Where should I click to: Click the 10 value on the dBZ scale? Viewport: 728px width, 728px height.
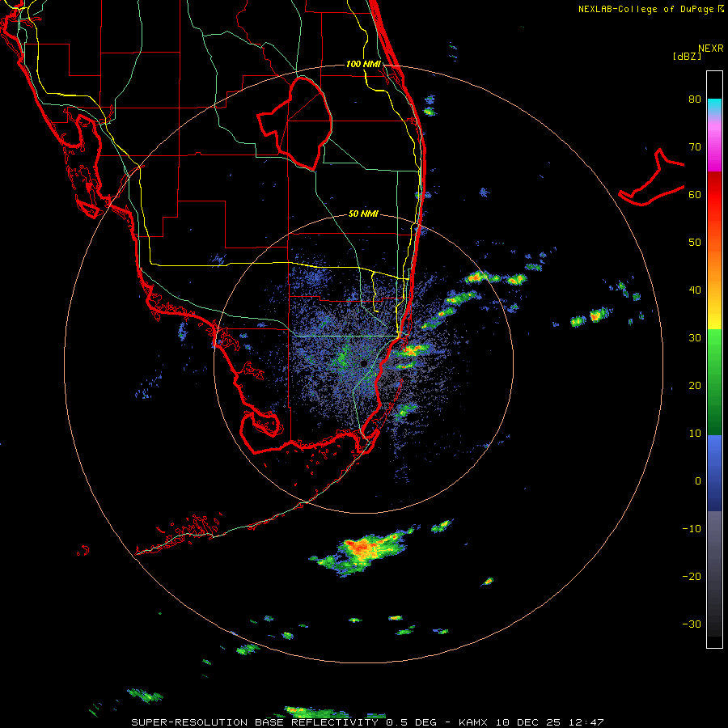tap(695, 434)
